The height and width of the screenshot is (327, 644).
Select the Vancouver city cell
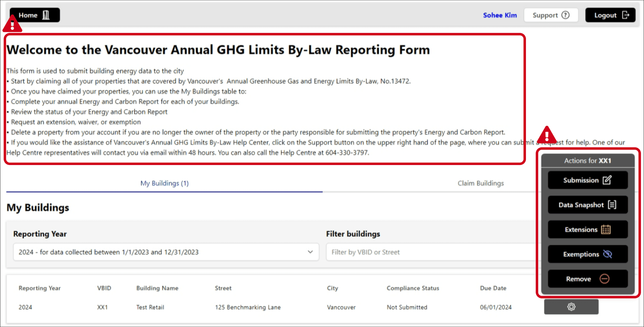click(x=341, y=307)
